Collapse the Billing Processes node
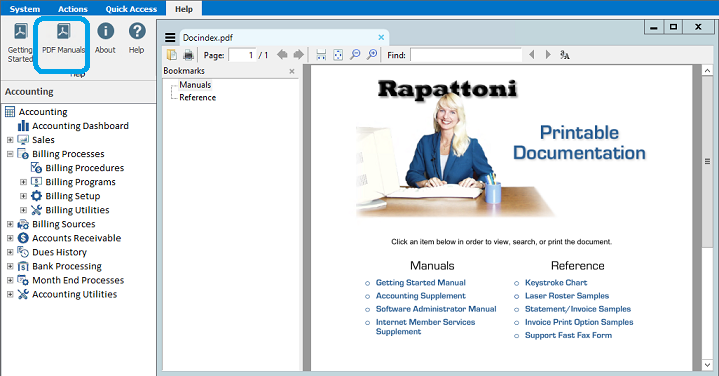 (10, 154)
